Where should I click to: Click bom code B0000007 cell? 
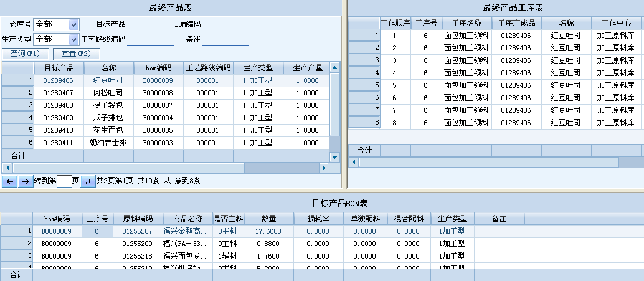tap(159, 105)
